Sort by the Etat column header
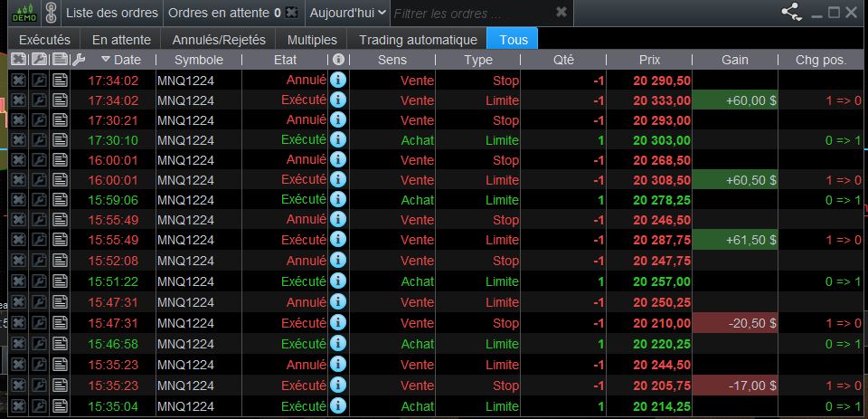Image resolution: width=868 pixels, height=419 pixels. [x=285, y=60]
